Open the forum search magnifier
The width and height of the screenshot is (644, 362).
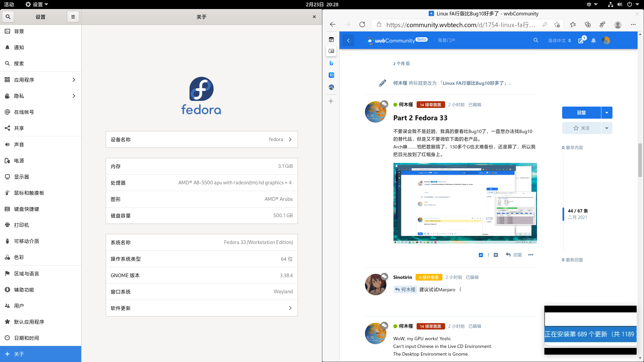[536, 40]
